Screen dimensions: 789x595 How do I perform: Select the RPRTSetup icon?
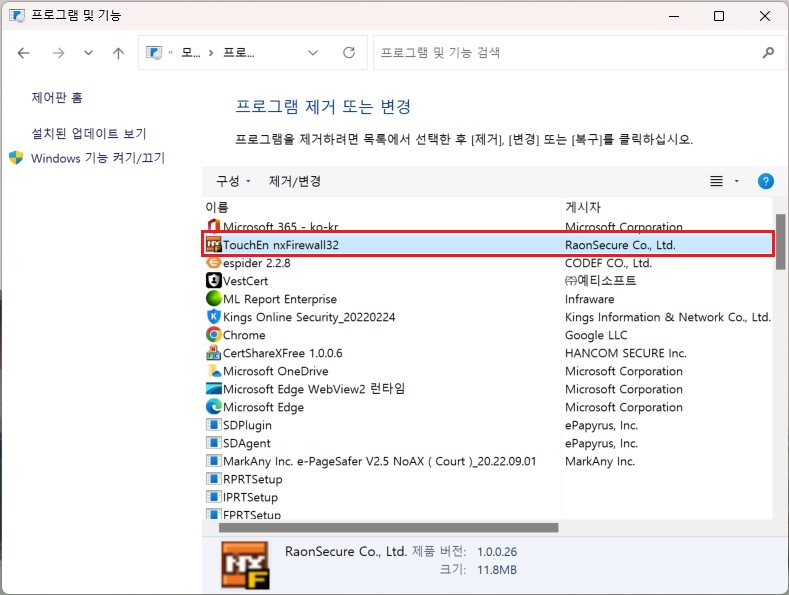213,479
